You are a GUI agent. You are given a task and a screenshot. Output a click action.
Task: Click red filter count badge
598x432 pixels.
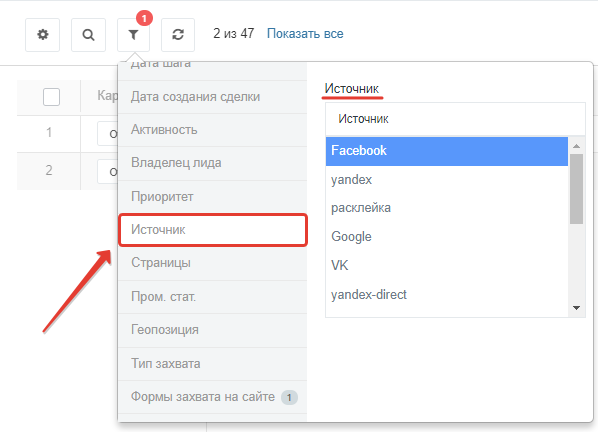tap(144, 18)
